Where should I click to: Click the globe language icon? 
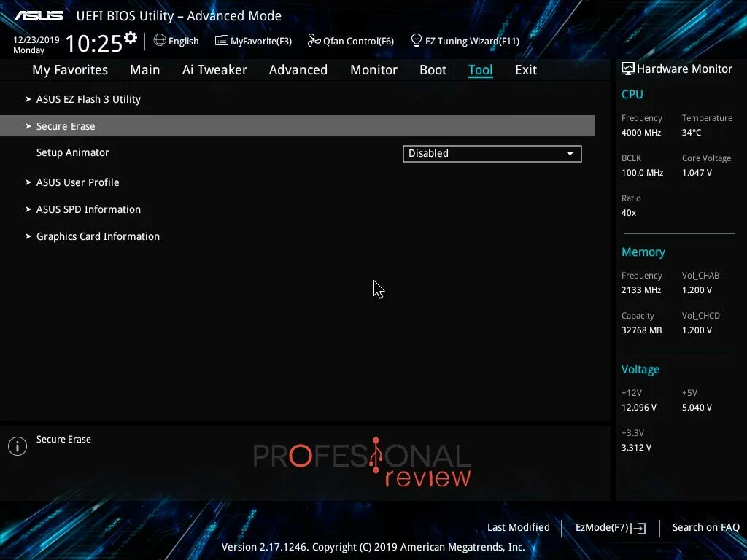coord(160,41)
